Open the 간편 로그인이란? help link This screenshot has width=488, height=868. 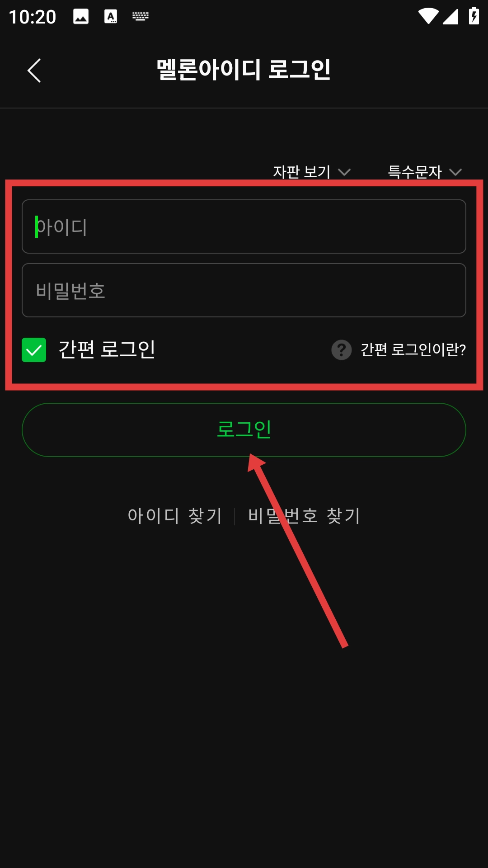413,350
